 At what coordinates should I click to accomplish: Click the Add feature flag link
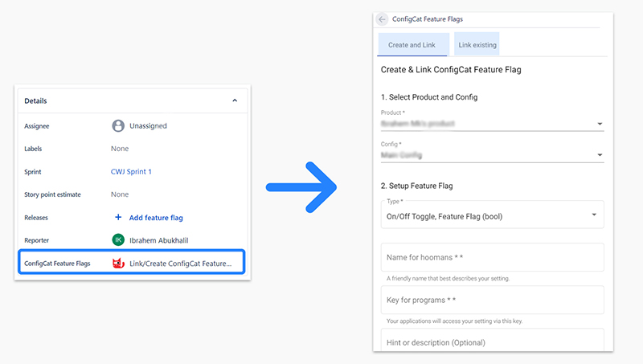pos(156,218)
